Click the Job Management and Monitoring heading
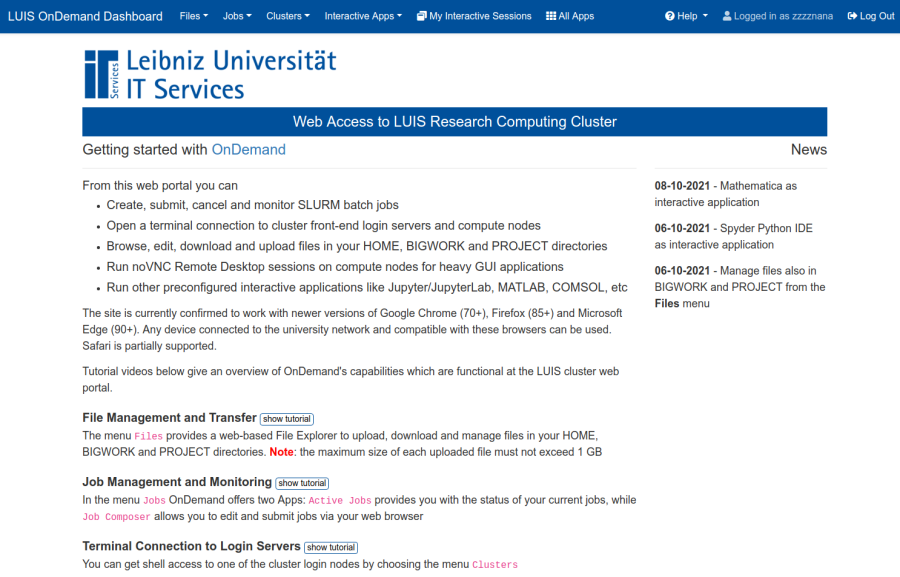Image resolution: width=900 pixels, height=577 pixels. 177,482
